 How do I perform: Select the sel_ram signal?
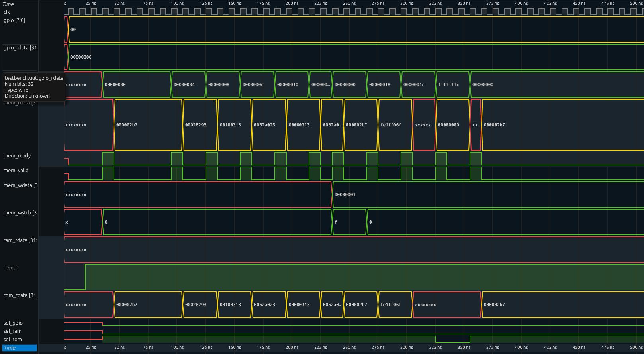click(12, 331)
